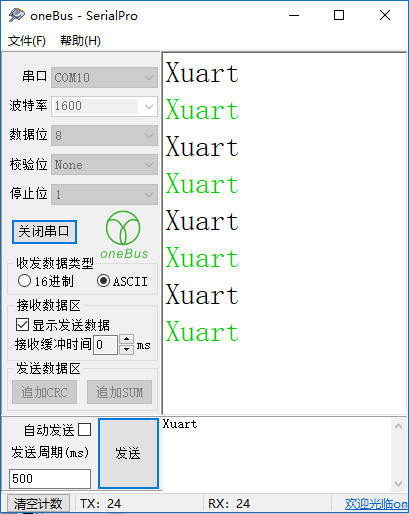Image resolution: width=409 pixels, height=514 pixels.
Task: Click the SerialPro title bar app icon
Action: pyautogui.click(x=16, y=15)
